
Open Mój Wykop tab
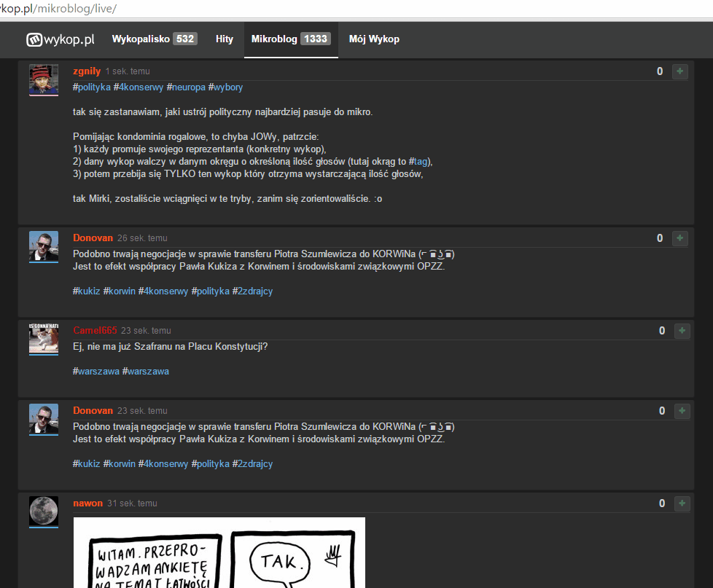(x=374, y=39)
